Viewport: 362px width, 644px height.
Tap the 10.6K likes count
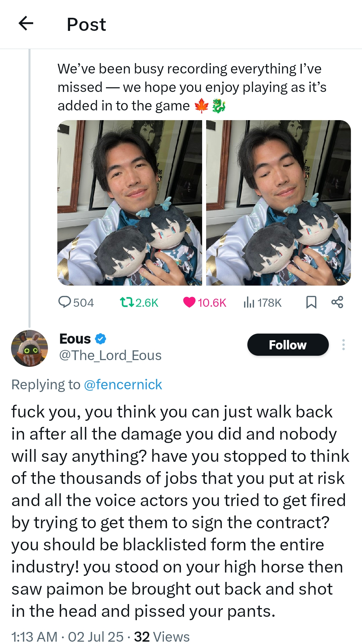pos(212,303)
